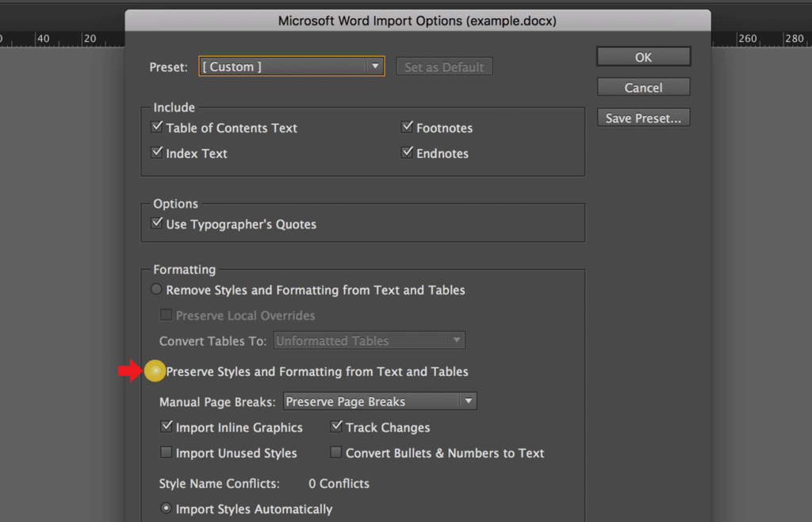Toggle Use Typographer's Quotes option

156,223
